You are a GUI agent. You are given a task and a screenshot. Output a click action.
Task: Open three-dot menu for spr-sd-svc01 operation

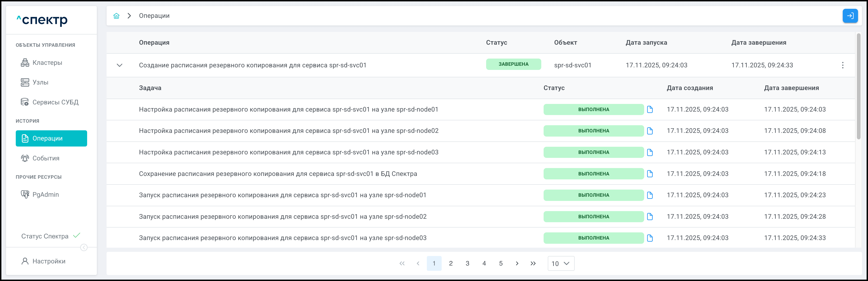842,65
